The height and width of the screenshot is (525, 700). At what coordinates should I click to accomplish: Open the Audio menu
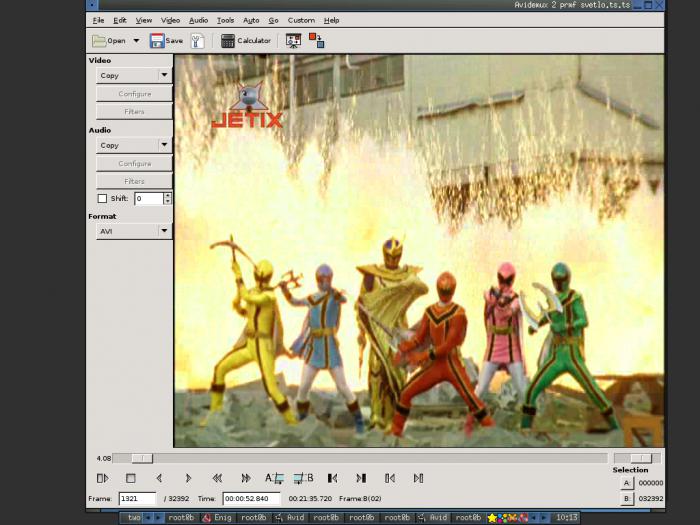(198, 20)
